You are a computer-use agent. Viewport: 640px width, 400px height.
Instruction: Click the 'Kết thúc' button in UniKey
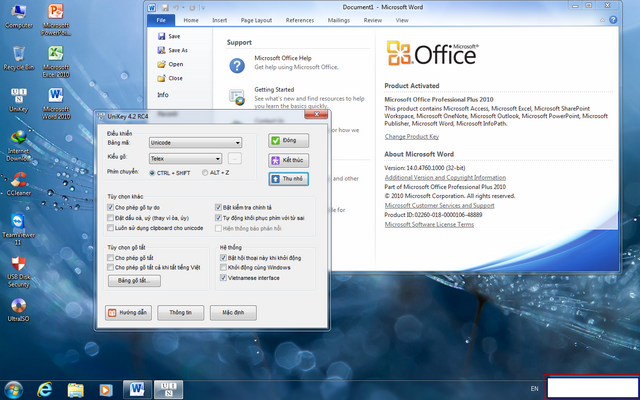click(289, 160)
